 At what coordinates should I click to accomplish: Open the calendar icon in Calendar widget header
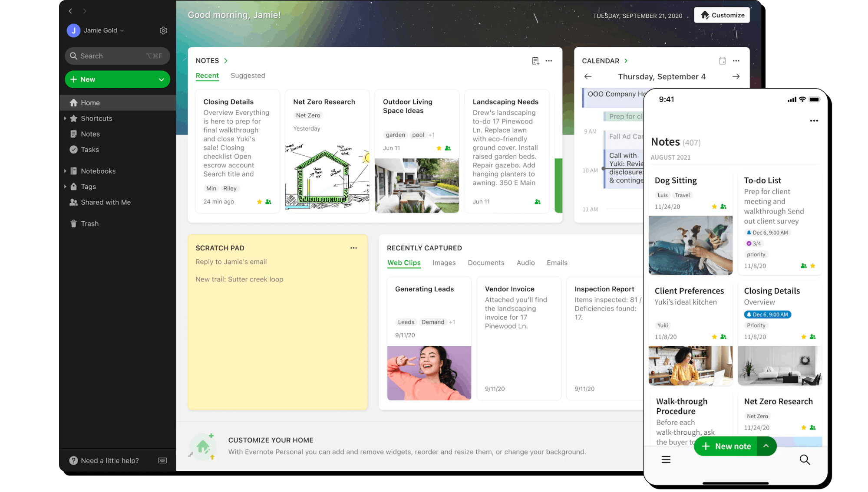tap(722, 61)
